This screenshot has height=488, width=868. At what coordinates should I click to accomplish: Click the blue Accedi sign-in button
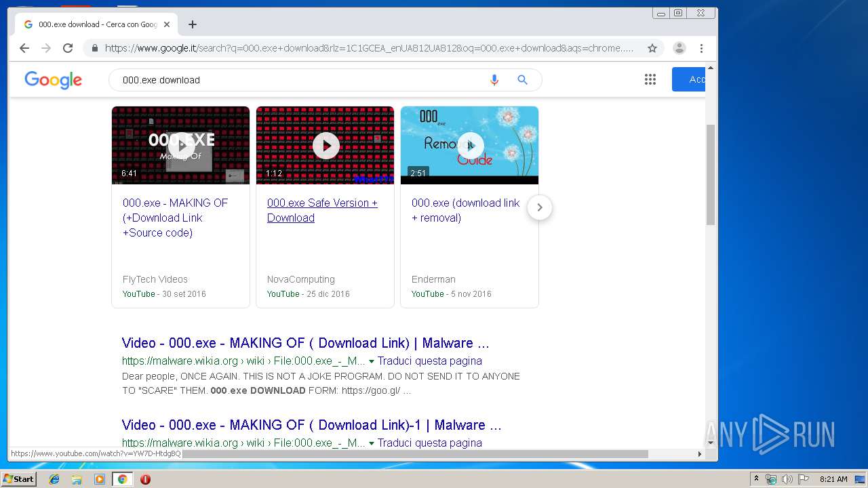689,79
